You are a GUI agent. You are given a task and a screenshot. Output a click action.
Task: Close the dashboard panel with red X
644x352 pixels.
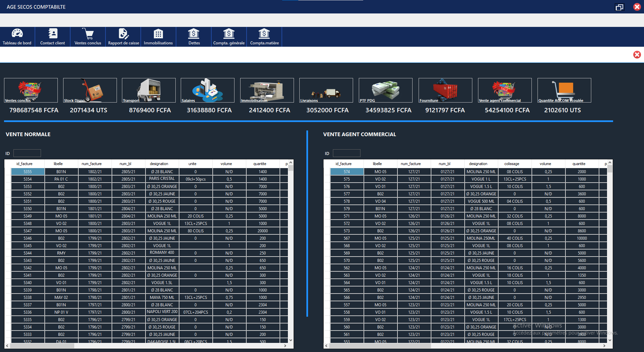637,55
